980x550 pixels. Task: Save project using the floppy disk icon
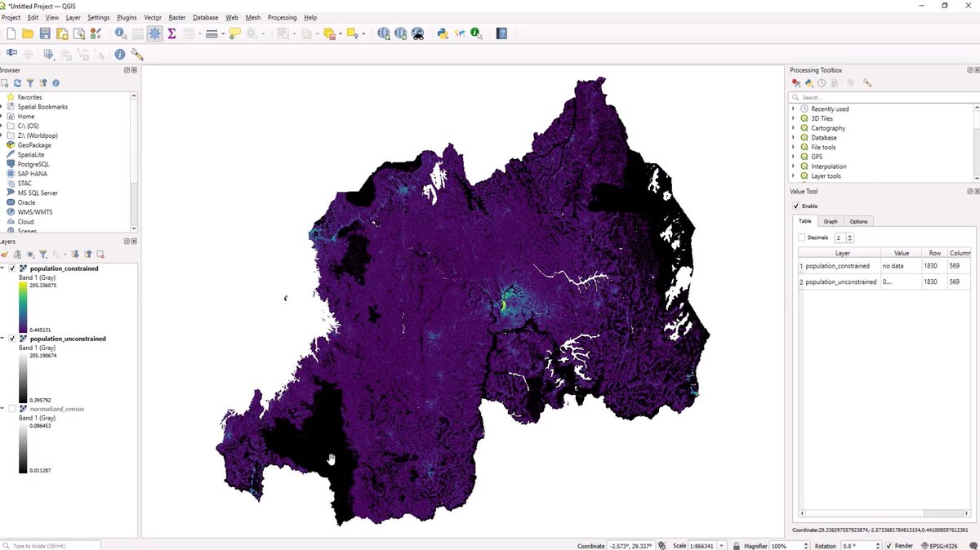coord(45,33)
